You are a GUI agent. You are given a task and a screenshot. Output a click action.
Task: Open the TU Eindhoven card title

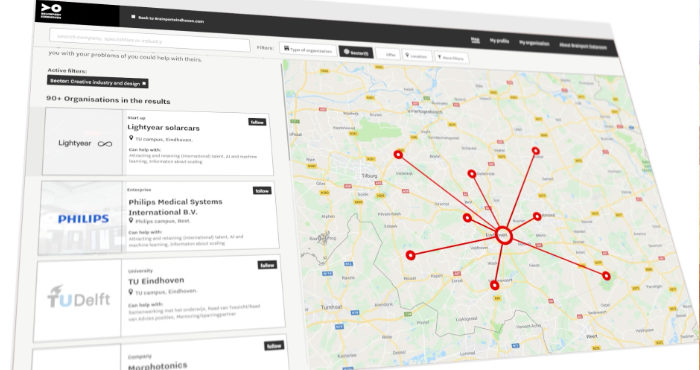coord(156,281)
